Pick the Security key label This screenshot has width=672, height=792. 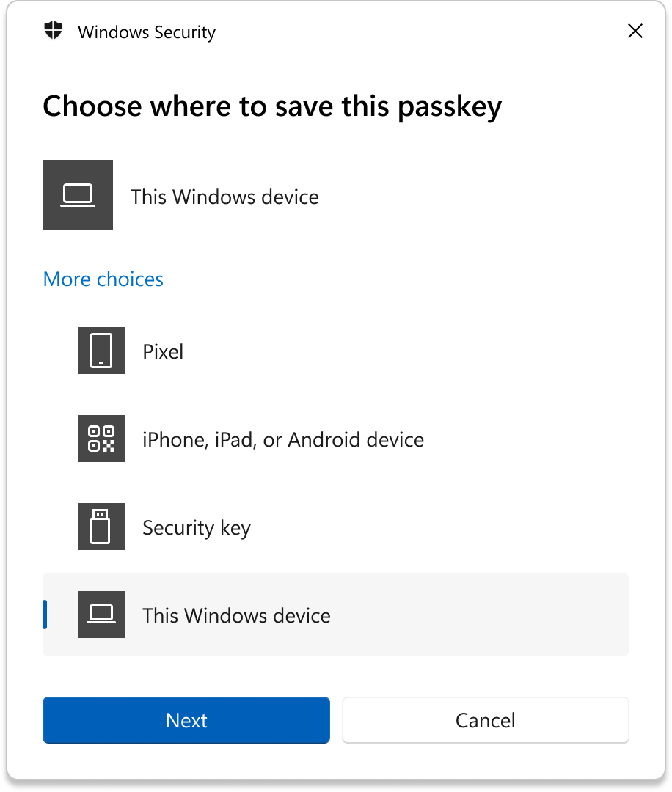[x=197, y=528]
